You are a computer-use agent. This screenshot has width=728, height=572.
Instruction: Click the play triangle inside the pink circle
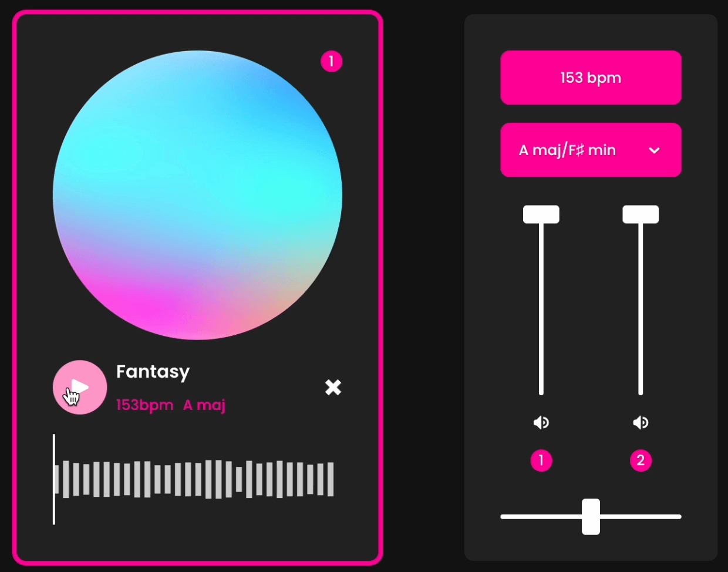(x=81, y=386)
